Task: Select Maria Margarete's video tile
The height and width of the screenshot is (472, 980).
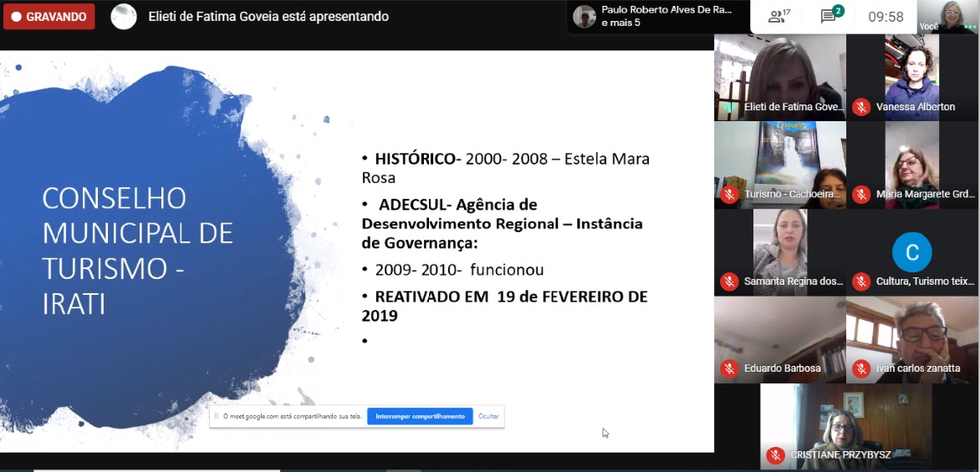Action: tap(912, 165)
